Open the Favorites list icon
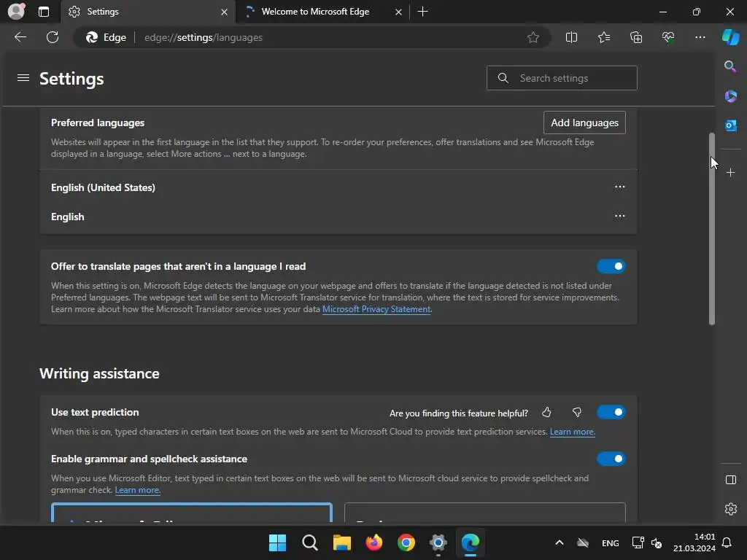This screenshot has width=747, height=560. [603, 37]
